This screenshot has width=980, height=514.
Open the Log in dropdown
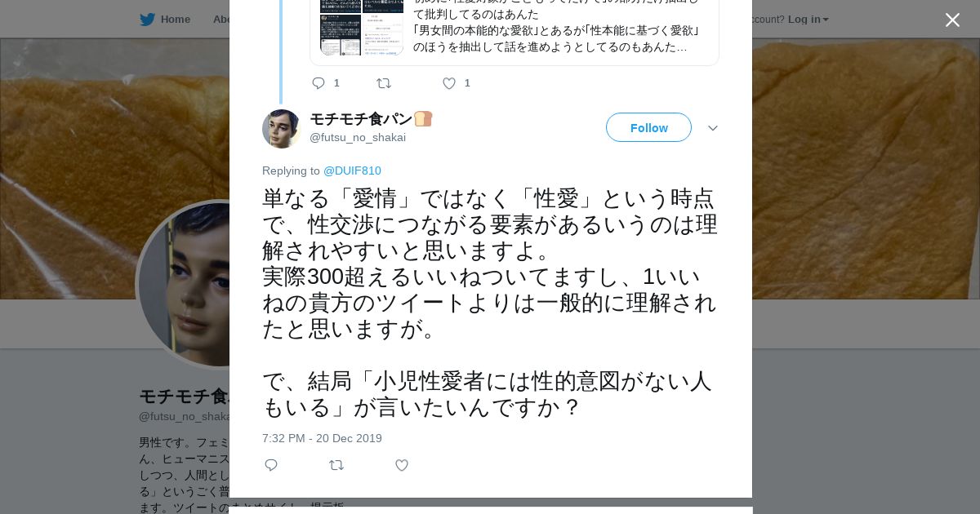pyautogui.click(x=808, y=19)
